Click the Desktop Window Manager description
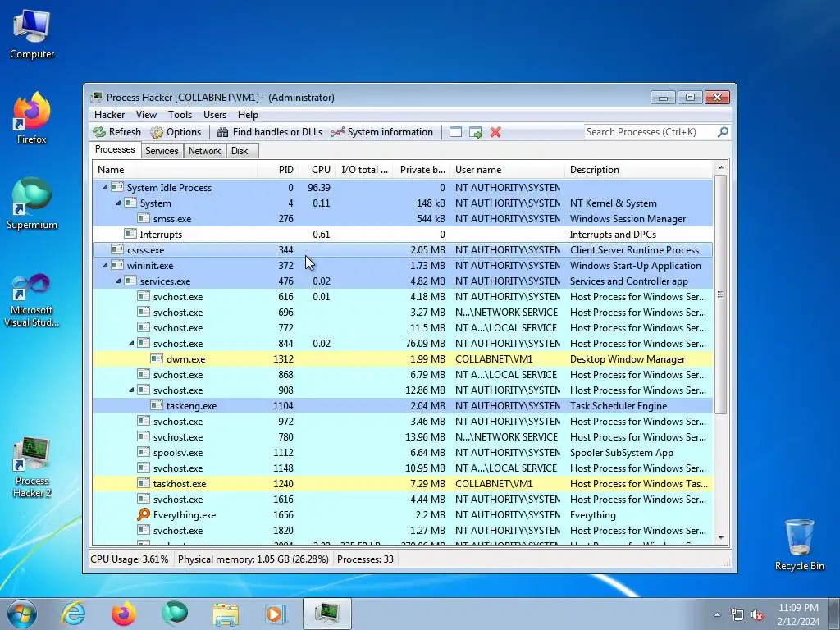 pyautogui.click(x=628, y=359)
